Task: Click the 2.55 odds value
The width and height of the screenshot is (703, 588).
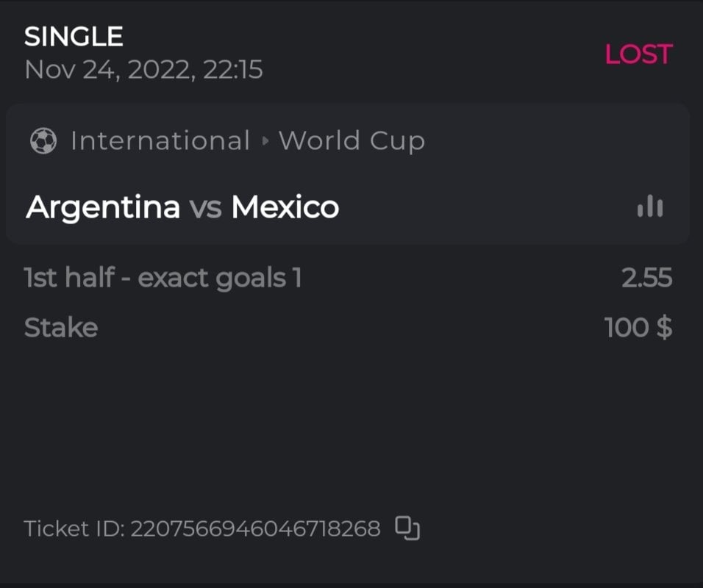Action: point(646,278)
